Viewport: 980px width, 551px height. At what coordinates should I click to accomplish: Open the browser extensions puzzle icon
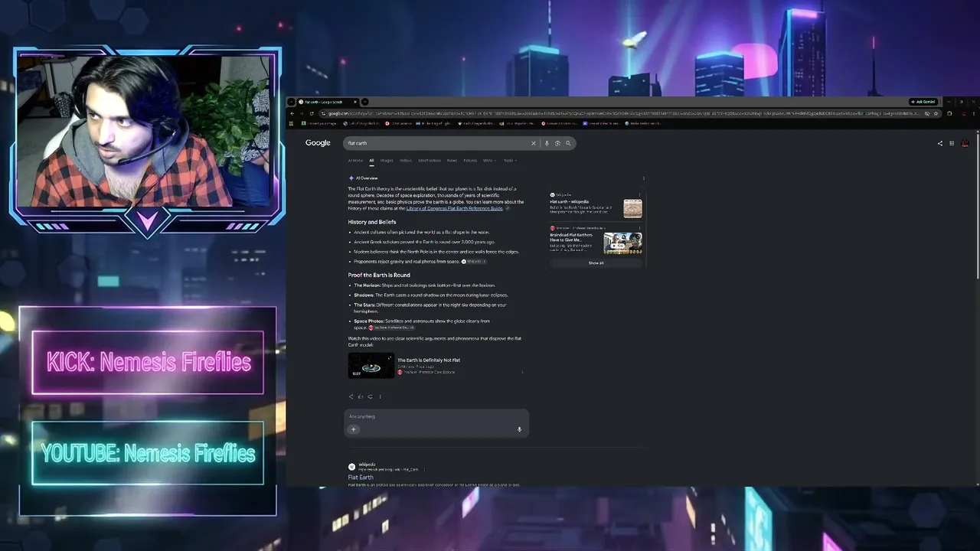pyautogui.click(x=949, y=113)
